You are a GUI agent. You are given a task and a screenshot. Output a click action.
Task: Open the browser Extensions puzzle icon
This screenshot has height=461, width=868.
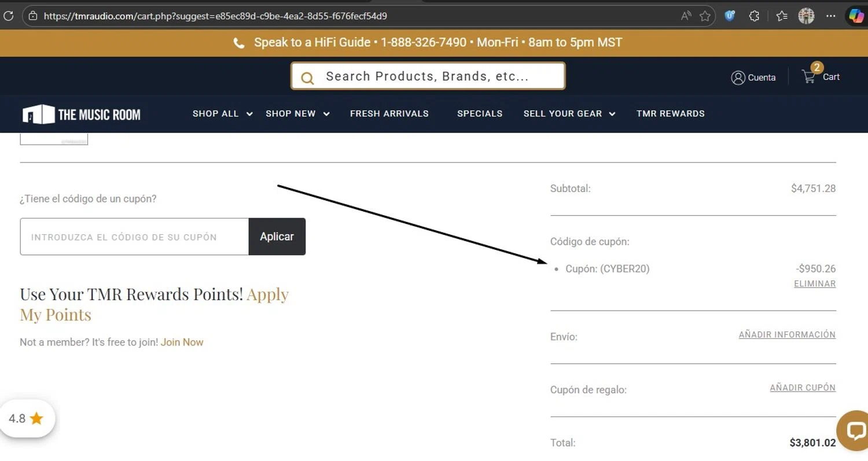[x=754, y=16]
